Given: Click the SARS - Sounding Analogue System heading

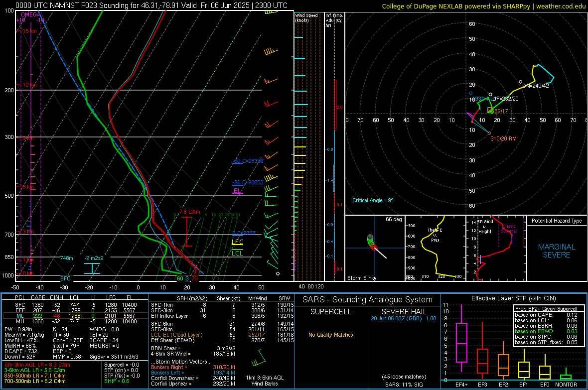Looking at the screenshot, I should point(367,300).
